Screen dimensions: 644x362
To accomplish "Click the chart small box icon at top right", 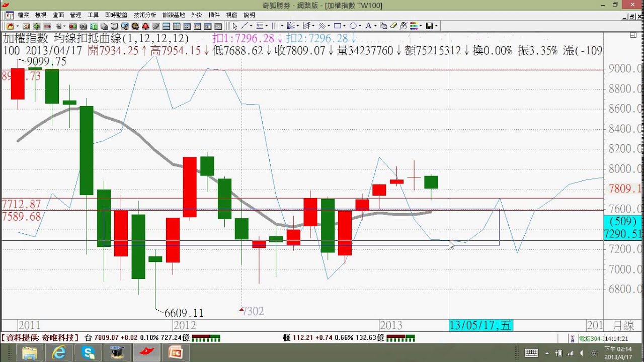I will [x=633, y=35].
